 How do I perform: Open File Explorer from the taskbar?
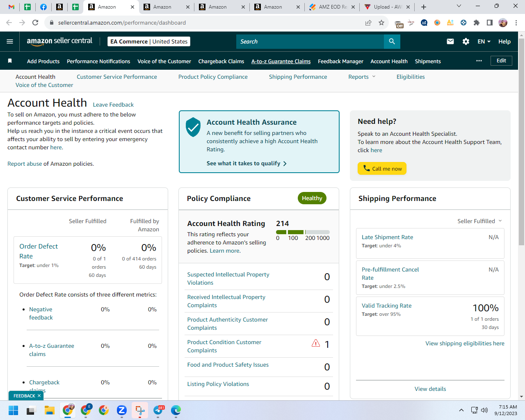tap(50, 410)
